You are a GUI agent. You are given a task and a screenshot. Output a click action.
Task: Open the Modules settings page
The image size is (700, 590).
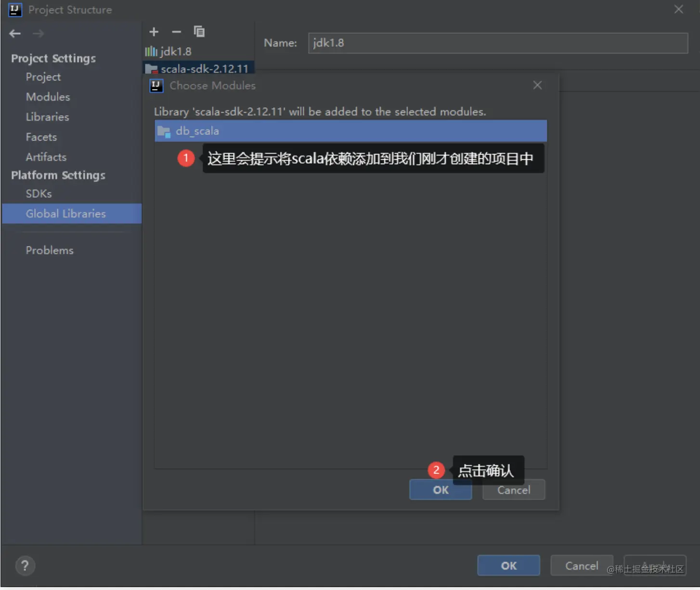tap(48, 97)
